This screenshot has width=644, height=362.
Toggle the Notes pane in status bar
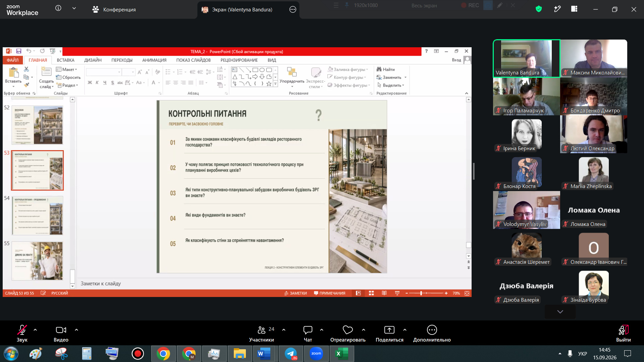coord(296,293)
